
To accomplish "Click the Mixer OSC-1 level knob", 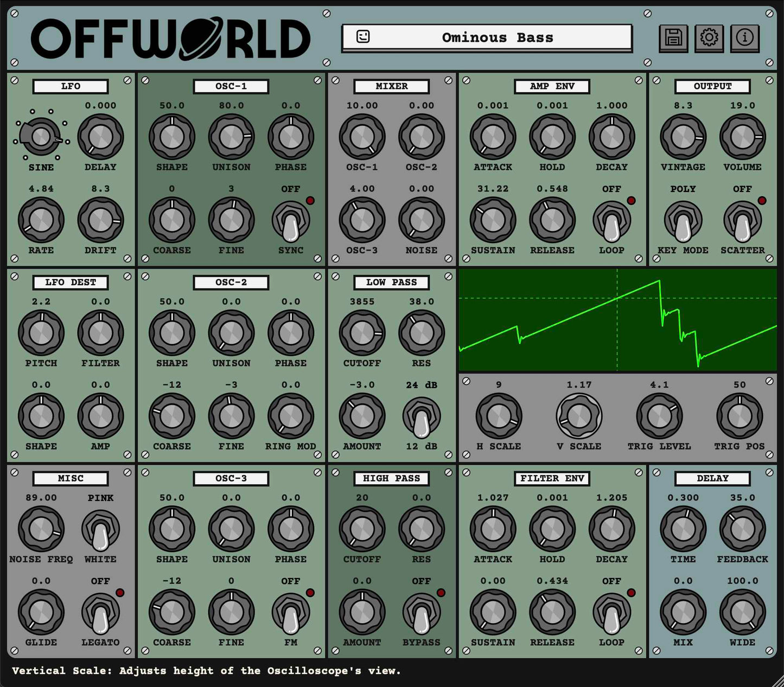I will tap(362, 137).
